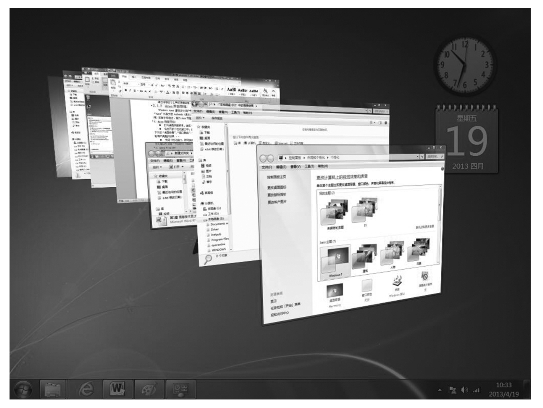Click the calendar gadget showing 19
The image size is (543, 408).
(467, 139)
